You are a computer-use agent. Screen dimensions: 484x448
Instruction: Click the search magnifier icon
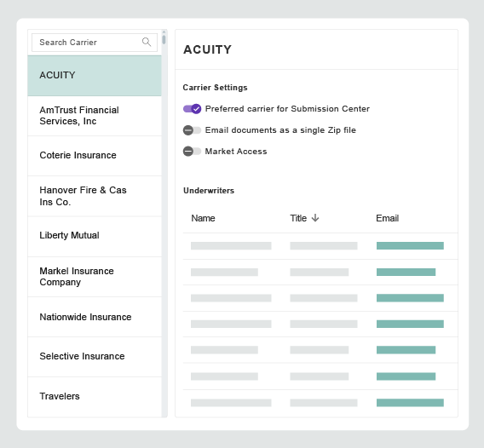point(147,42)
